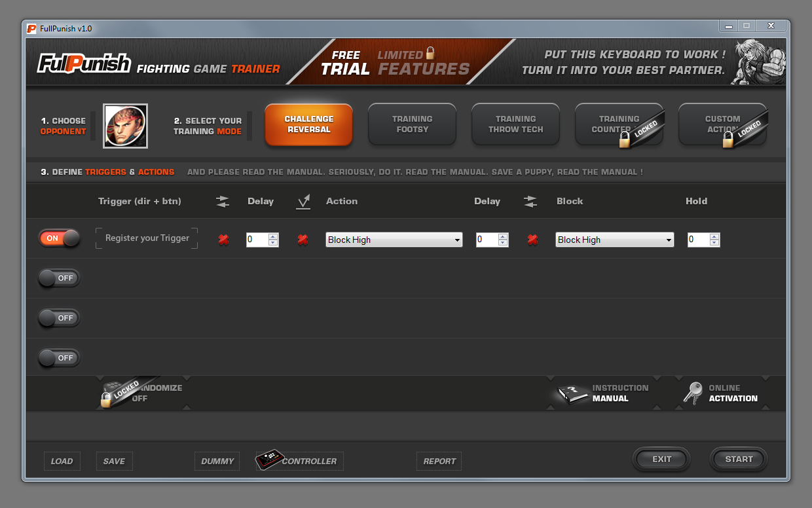Open the Block dropdown list
The width and height of the screenshot is (812, 508).
[x=668, y=240]
